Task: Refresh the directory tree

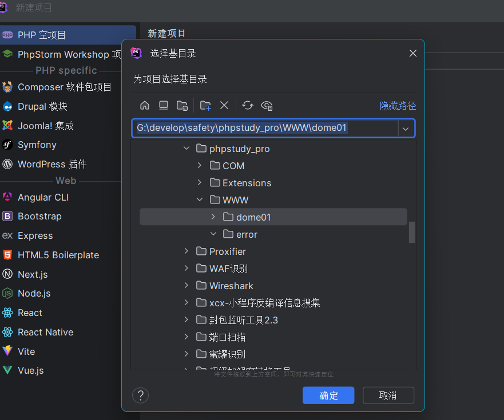Action: tap(248, 105)
